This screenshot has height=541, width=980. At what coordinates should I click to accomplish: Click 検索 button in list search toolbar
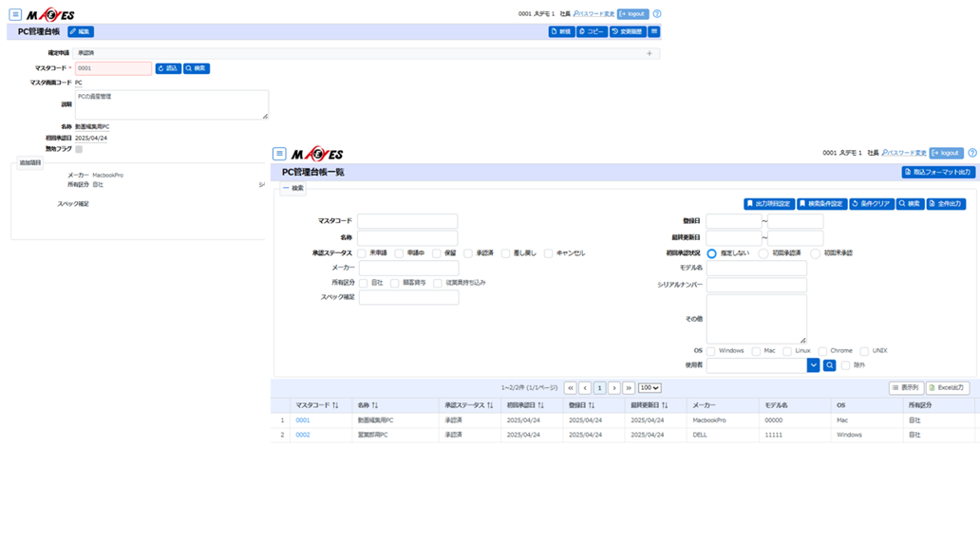click(910, 204)
